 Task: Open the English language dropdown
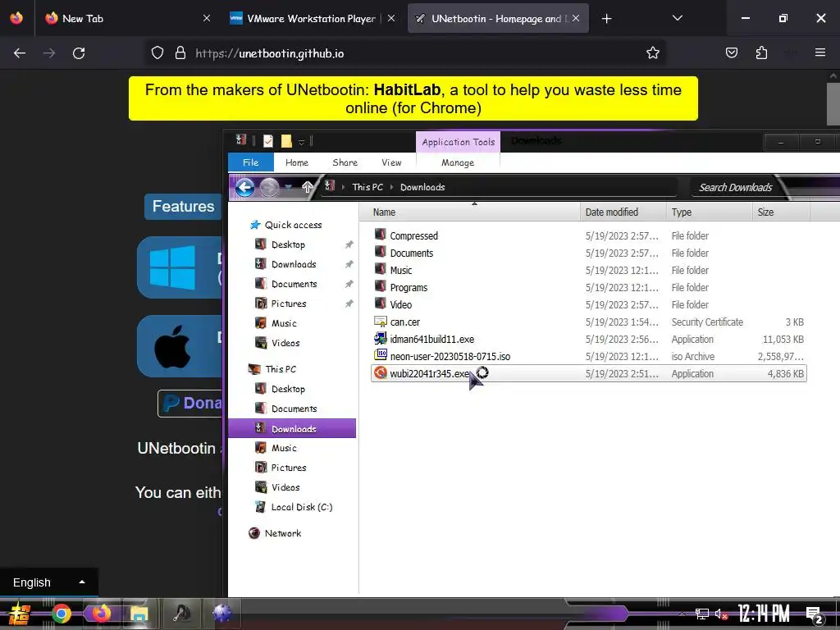48,582
